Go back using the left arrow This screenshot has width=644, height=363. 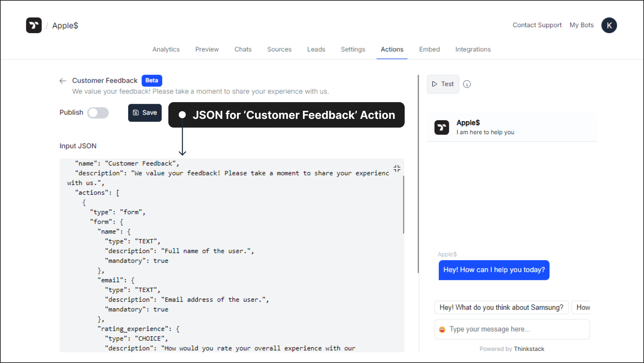pyautogui.click(x=63, y=81)
